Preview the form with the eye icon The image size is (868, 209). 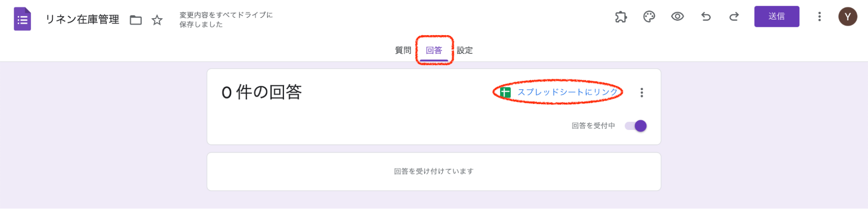point(677,17)
